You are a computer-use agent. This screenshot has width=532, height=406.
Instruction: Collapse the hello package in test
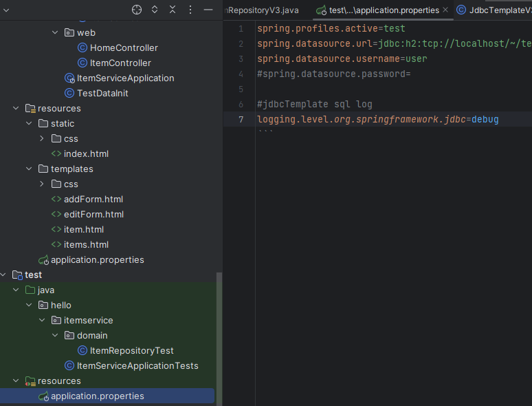[29, 305]
